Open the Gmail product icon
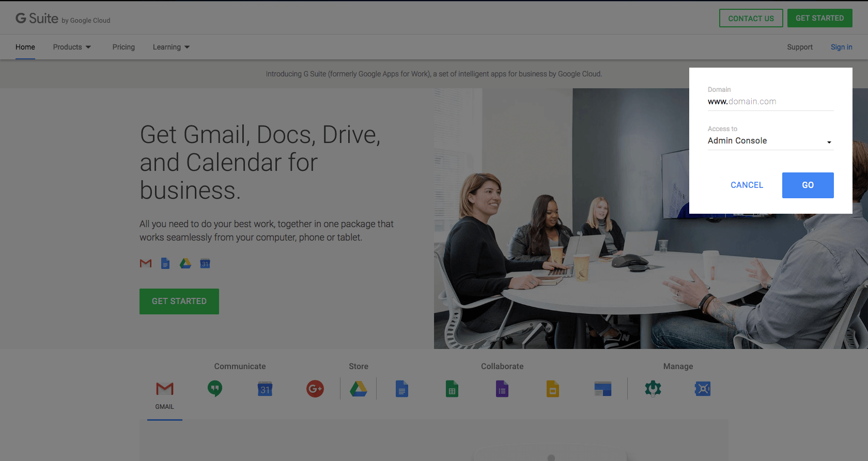 click(x=165, y=389)
